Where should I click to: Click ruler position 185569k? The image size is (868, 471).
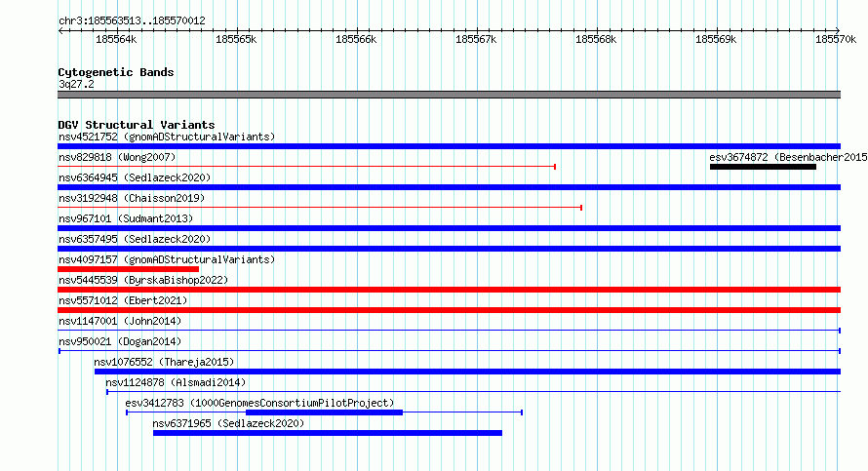716,39
